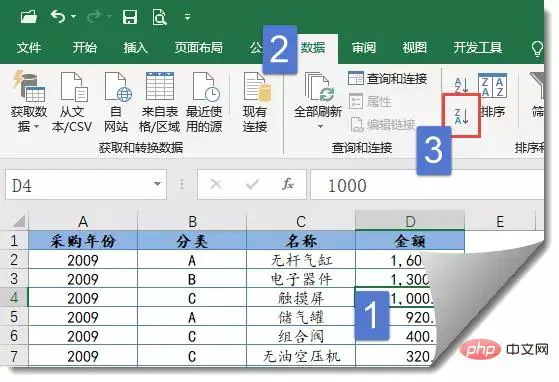
Task: Select column B header
Action: point(192,221)
